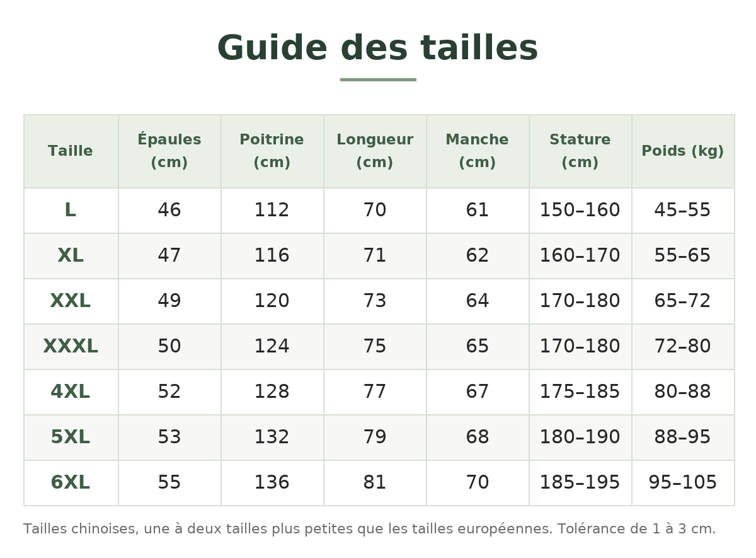Screen dimensions: 756x558
Task: Click the Épaules (cm) column header
Action: (169, 151)
